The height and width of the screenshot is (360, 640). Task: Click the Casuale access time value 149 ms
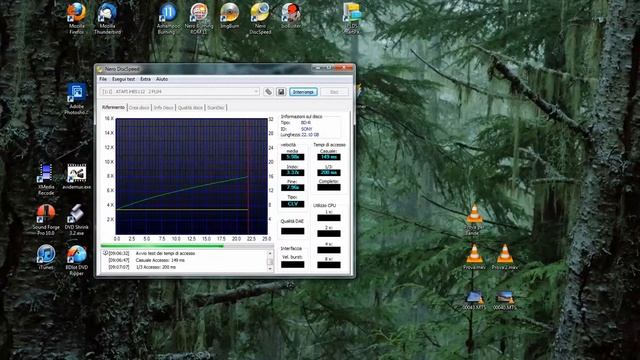pyautogui.click(x=329, y=157)
